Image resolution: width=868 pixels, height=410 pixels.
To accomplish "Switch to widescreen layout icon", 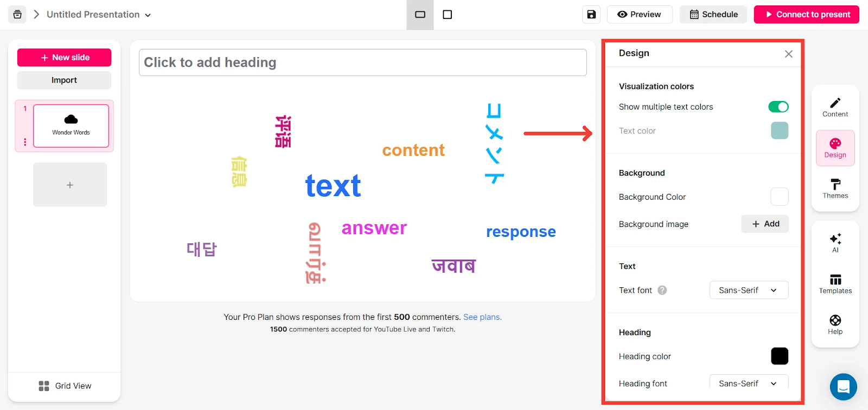I will [420, 15].
